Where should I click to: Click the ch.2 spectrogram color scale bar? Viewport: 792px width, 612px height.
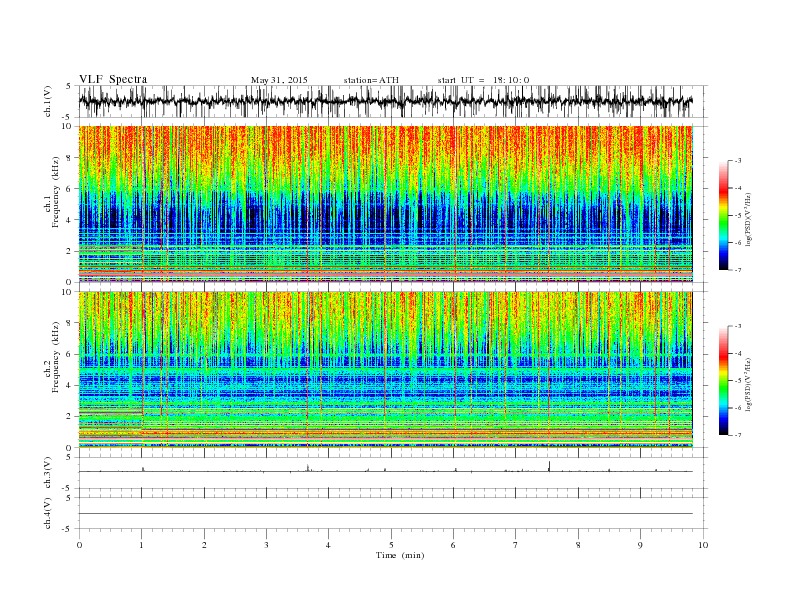pyautogui.click(x=723, y=380)
